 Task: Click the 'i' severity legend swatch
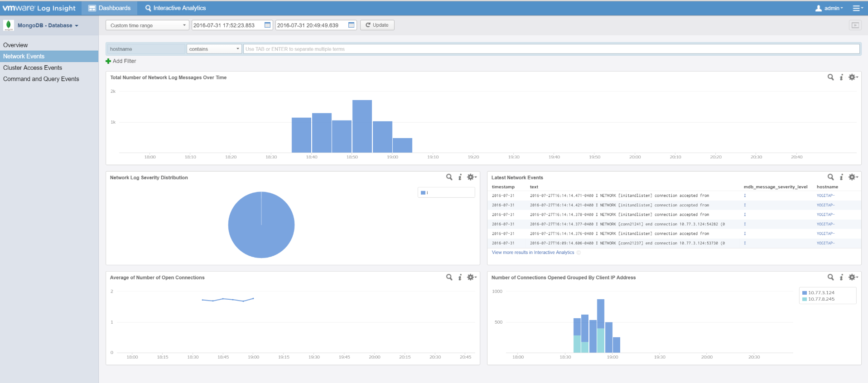click(423, 193)
